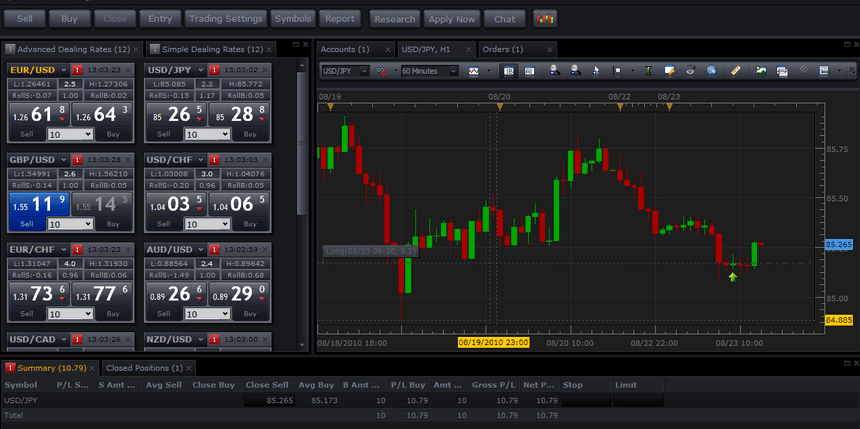Click the eye icon in chart toolbar
Image resolution: width=860 pixels, height=429 pixels.
[691, 71]
